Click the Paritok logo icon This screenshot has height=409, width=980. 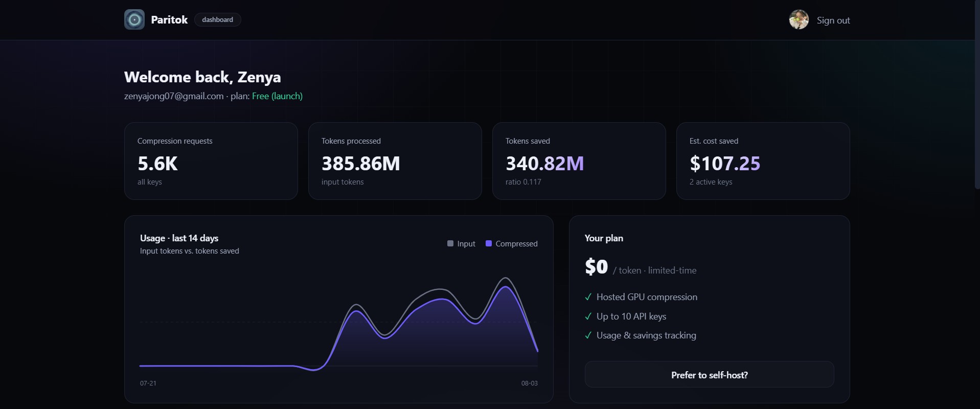tap(134, 20)
